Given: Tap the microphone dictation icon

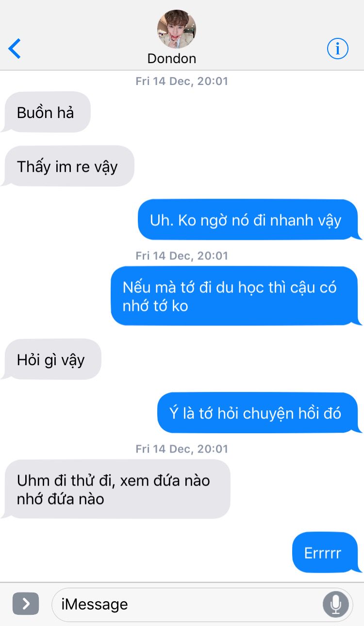Looking at the screenshot, I should coord(335,604).
